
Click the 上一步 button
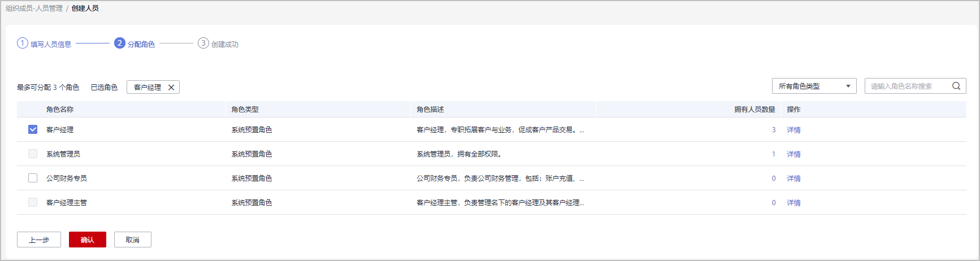click(x=39, y=240)
